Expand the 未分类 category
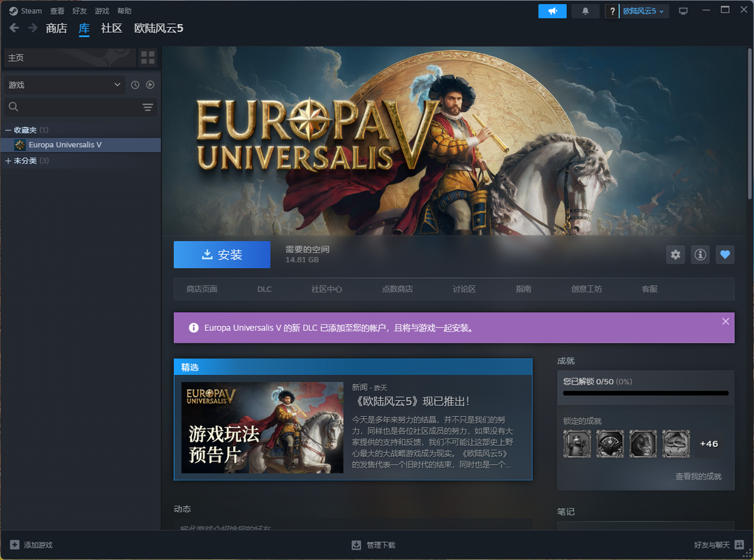 [7, 160]
